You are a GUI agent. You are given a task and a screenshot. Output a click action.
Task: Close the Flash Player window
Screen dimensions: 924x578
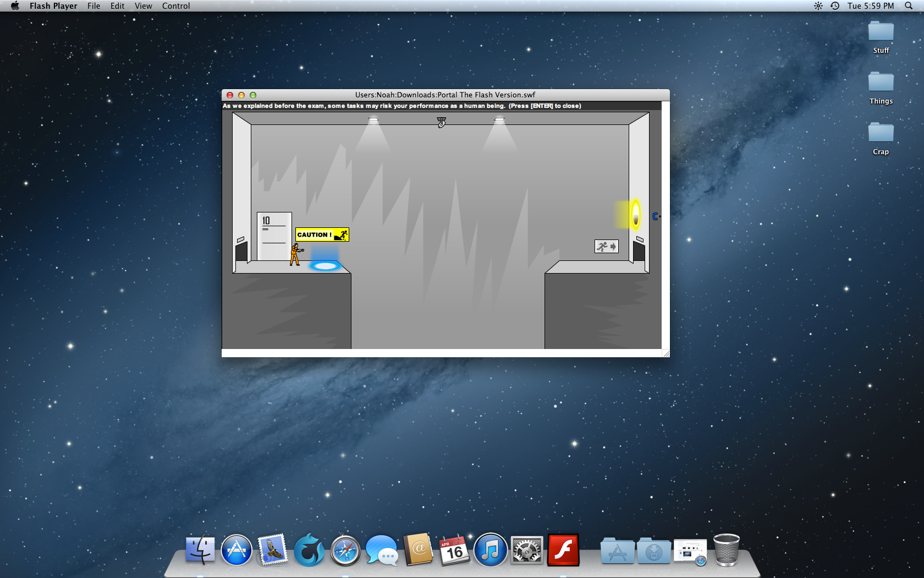tap(230, 95)
